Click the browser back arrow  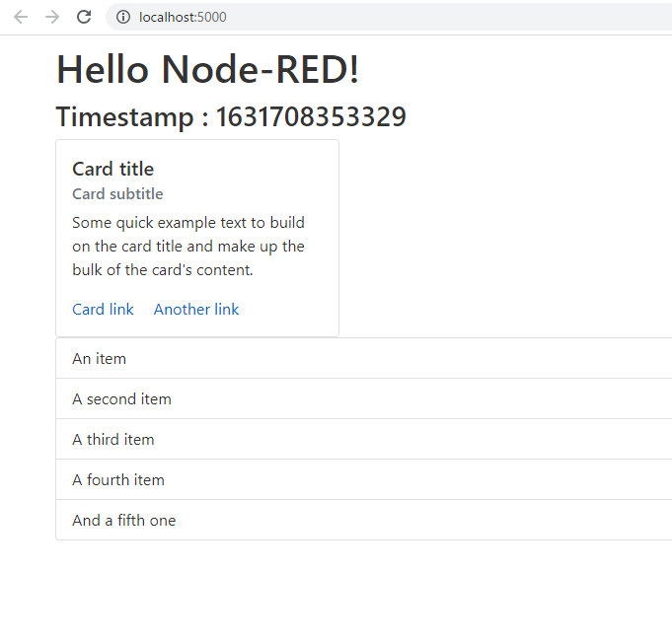coord(21,17)
